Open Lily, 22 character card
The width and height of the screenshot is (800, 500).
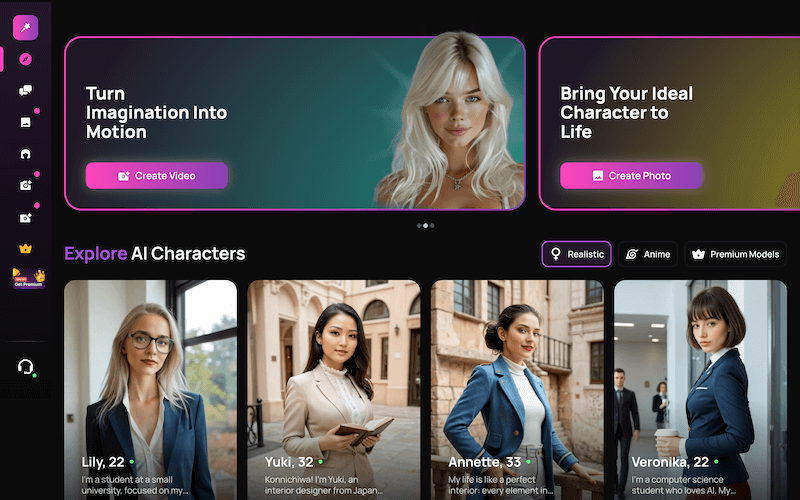(151, 390)
